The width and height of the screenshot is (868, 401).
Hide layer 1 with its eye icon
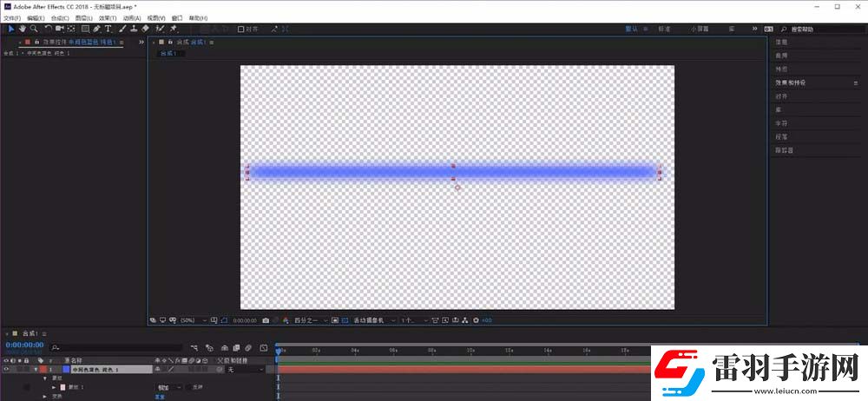[7, 369]
